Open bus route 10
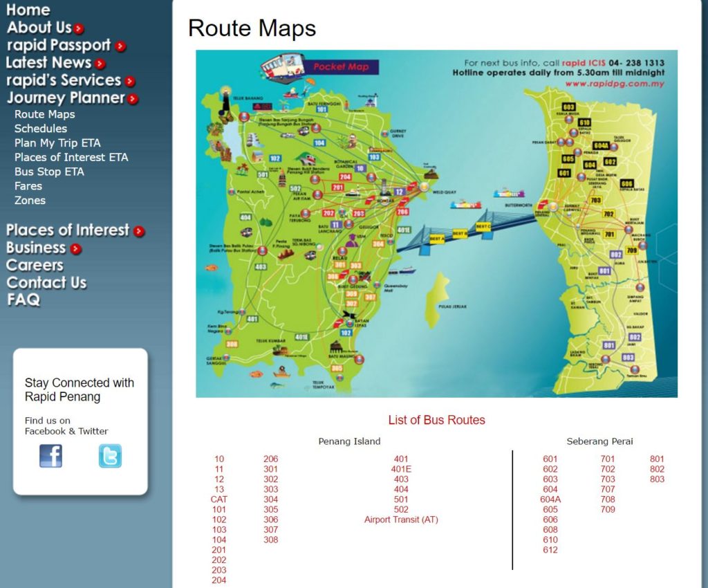The image size is (708, 588). (219, 459)
